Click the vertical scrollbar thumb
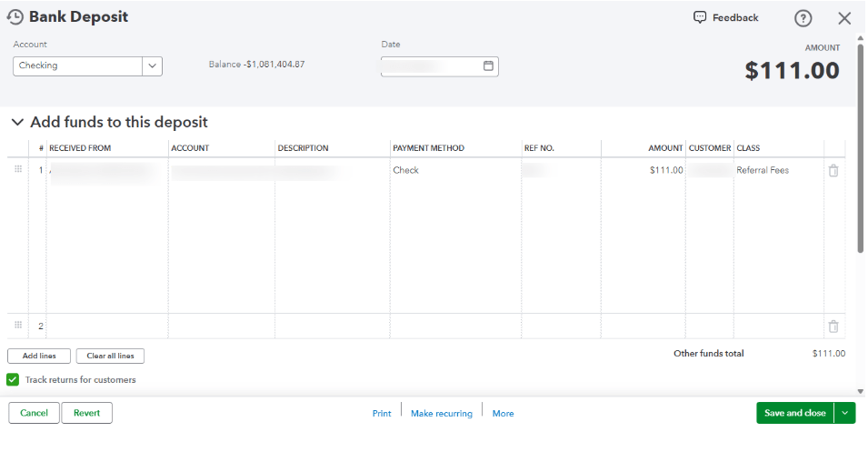Image resolution: width=868 pixels, height=452 pixels. (x=860, y=148)
